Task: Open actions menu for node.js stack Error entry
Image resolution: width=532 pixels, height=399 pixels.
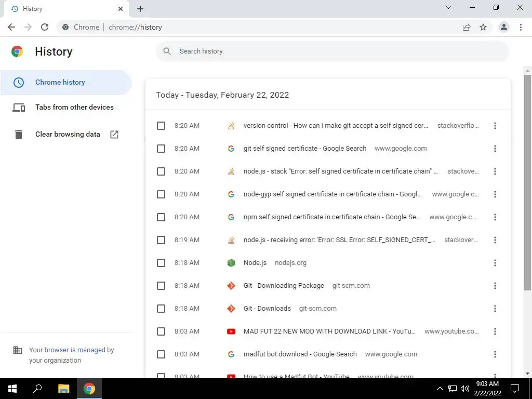Action: pyautogui.click(x=495, y=171)
